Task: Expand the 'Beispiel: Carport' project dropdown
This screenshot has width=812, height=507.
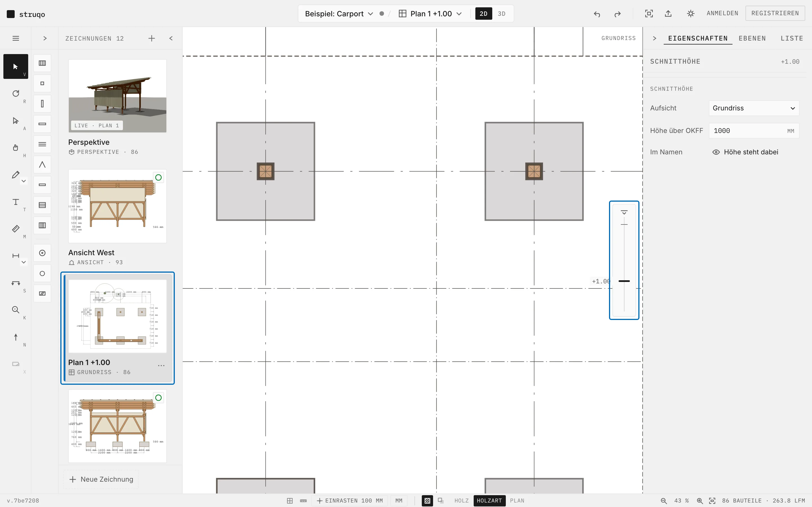Action: click(x=339, y=14)
